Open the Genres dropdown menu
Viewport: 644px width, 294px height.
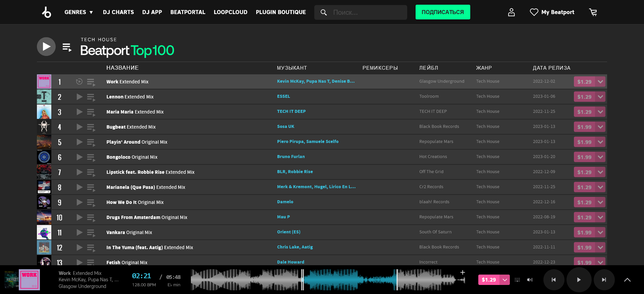tap(78, 12)
